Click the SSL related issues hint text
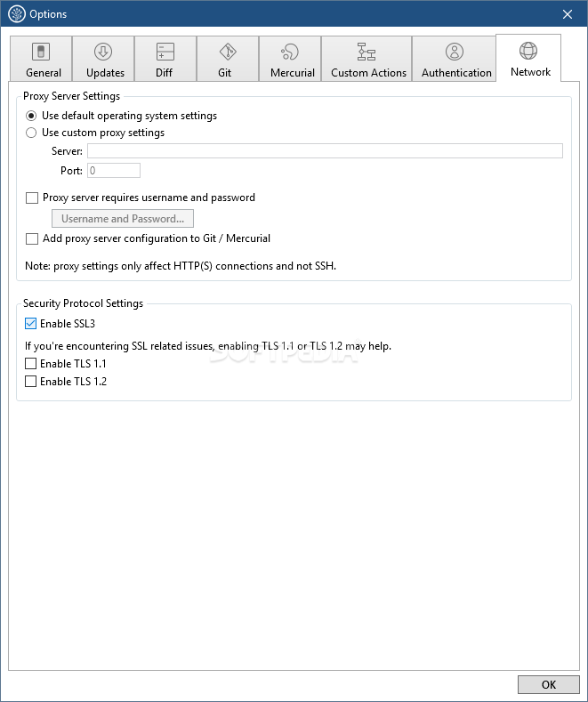 point(208,346)
